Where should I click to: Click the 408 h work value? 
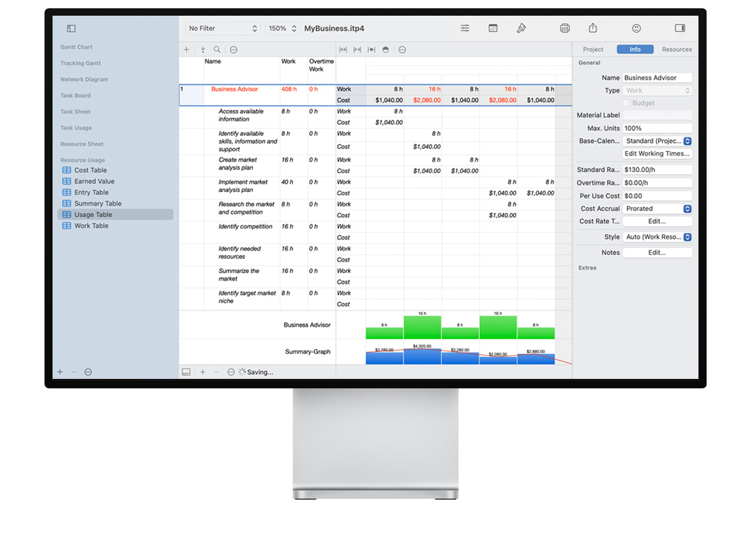pos(289,89)
